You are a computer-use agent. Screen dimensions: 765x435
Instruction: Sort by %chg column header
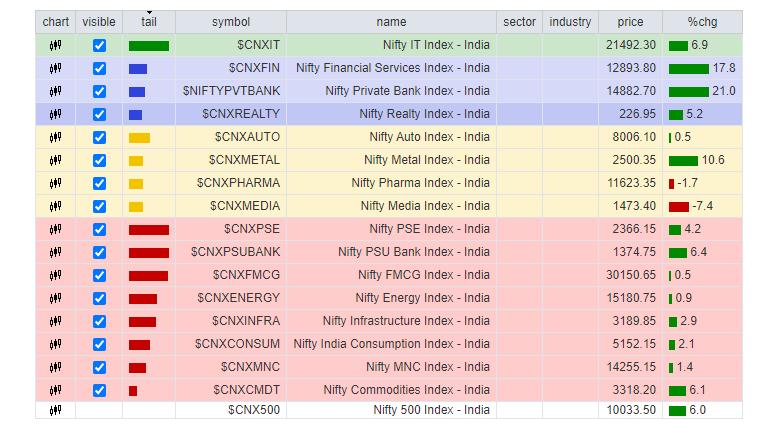702,22
